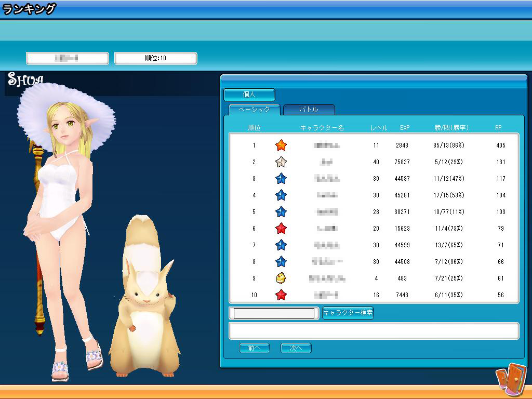Click the 順位:10 rank display box
Image resolution: width=532 pixels, height=399 pixels.
(x=156, y=58)
